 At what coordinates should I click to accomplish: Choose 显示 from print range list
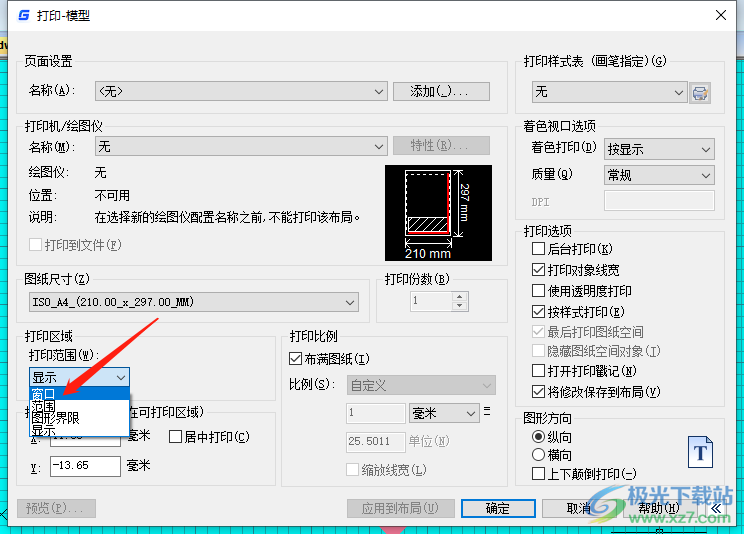click(79, 430)
